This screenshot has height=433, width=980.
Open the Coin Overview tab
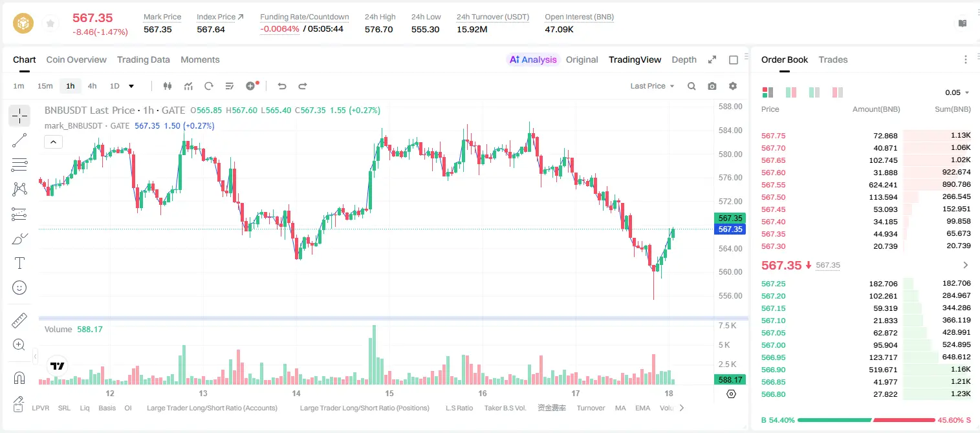(76, 59)
